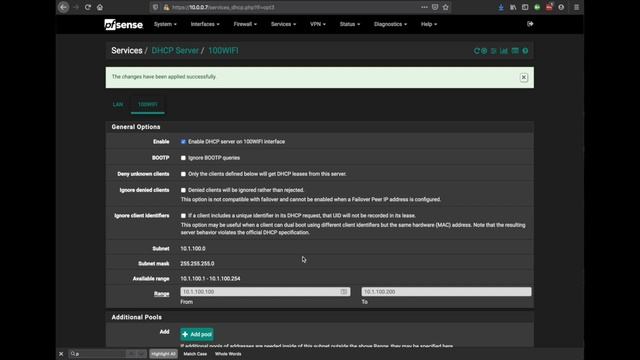This screenshot has width=640, height=360.
Task: Open the browser hamburger menu
Action: 576,7
